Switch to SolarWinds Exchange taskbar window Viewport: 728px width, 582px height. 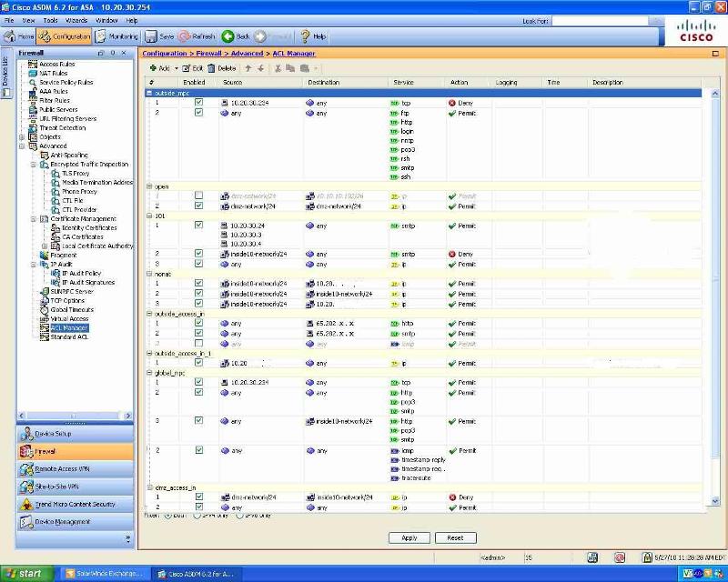[106, 574]
